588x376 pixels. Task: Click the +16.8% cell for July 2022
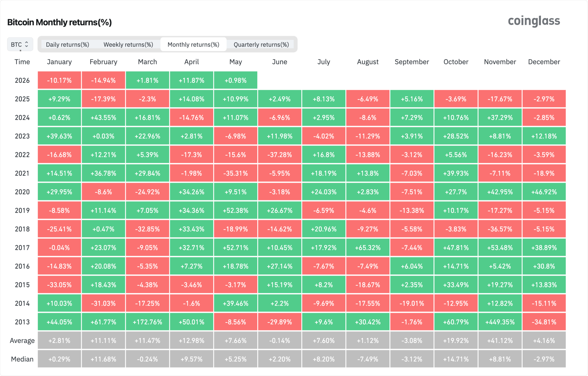324,154
